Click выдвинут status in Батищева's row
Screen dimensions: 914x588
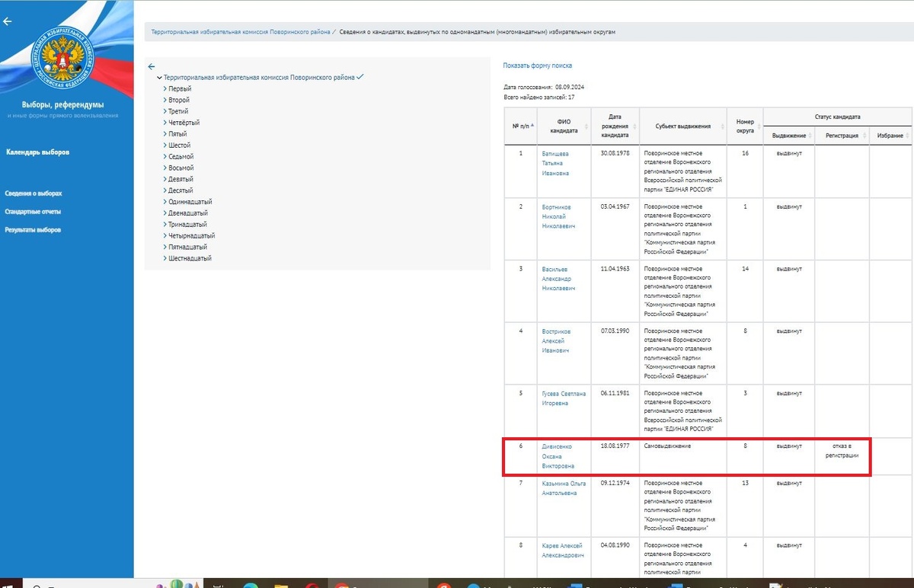pyautogui.click(x=789, y=153)
